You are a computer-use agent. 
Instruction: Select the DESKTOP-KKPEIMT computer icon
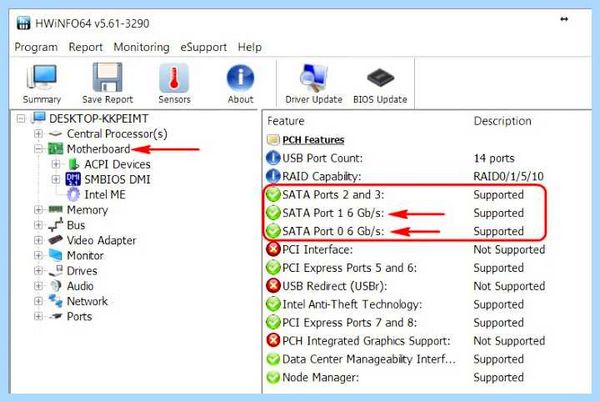(x=39, y=118)
